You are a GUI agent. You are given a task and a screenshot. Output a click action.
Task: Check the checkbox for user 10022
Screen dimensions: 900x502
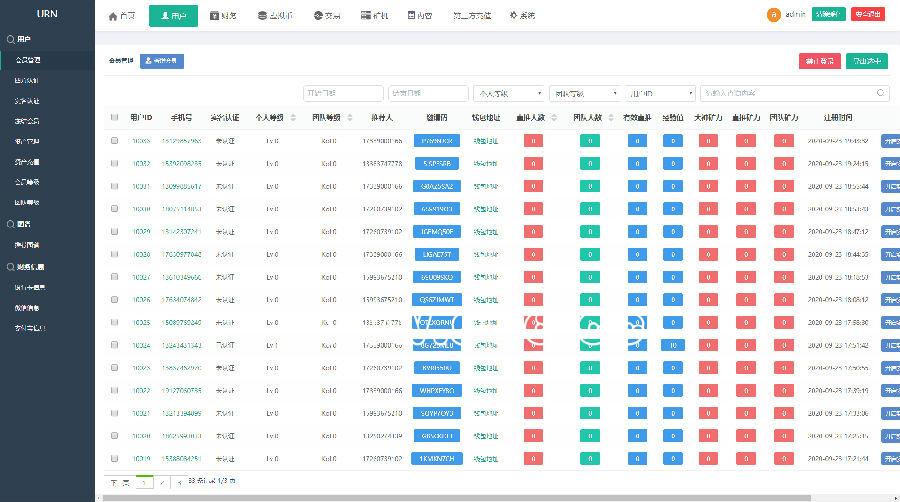pos(114,391)
